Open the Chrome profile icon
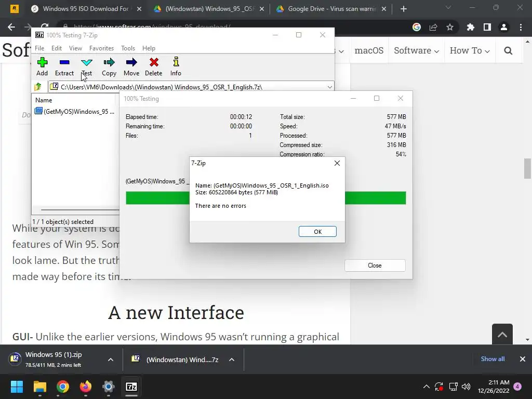 (504, 27)
